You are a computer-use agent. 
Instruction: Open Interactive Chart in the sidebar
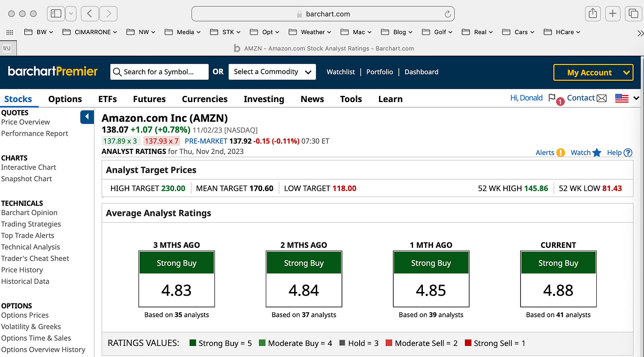click(x=29, y=167)
